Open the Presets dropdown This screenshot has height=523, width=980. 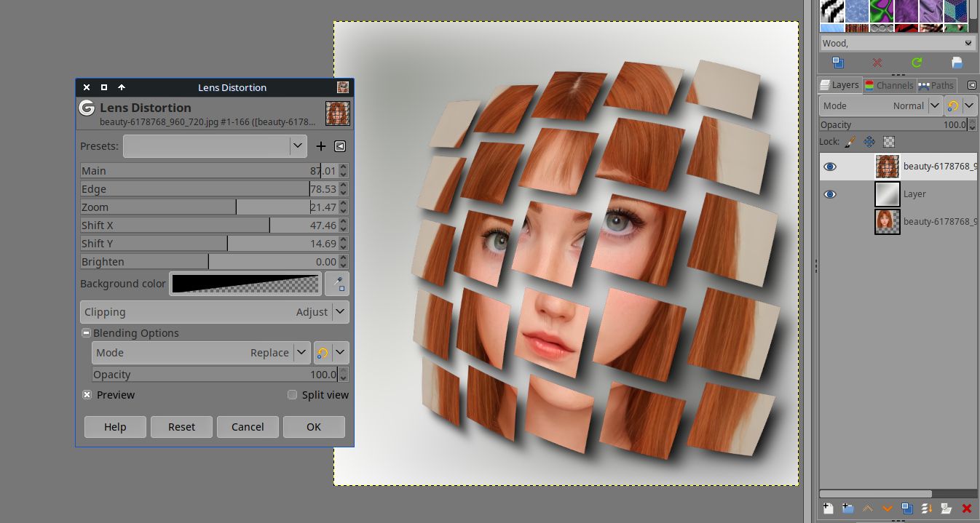click(x=216, y=146)
